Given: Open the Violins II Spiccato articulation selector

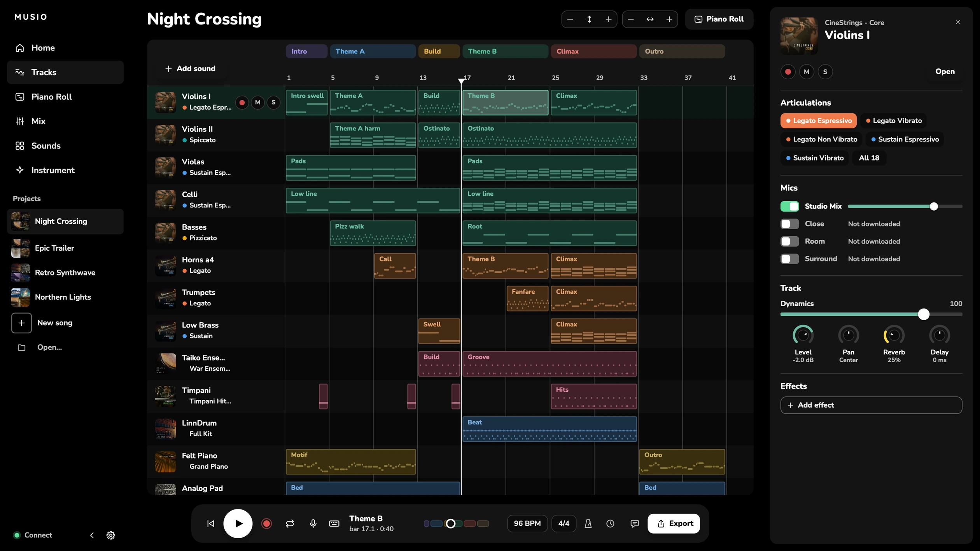Looking at the screenshot, I should tap(199, 140).
